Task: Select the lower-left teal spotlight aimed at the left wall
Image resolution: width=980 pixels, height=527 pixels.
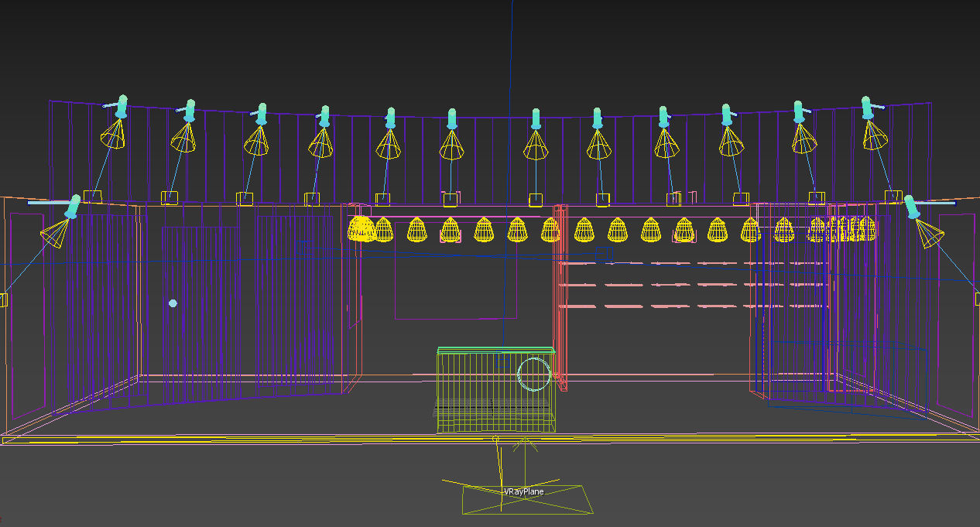Action: (x=73, y=207)
